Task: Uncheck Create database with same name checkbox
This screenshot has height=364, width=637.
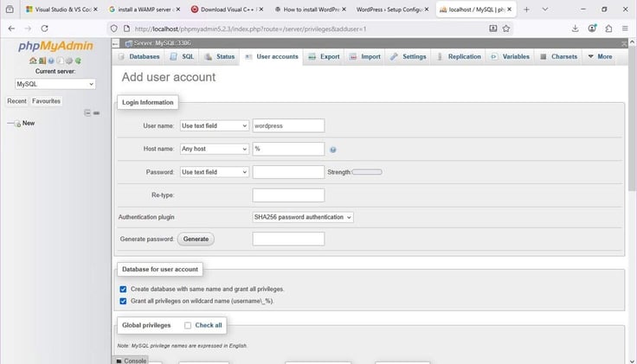Action: tap(123, 290)
